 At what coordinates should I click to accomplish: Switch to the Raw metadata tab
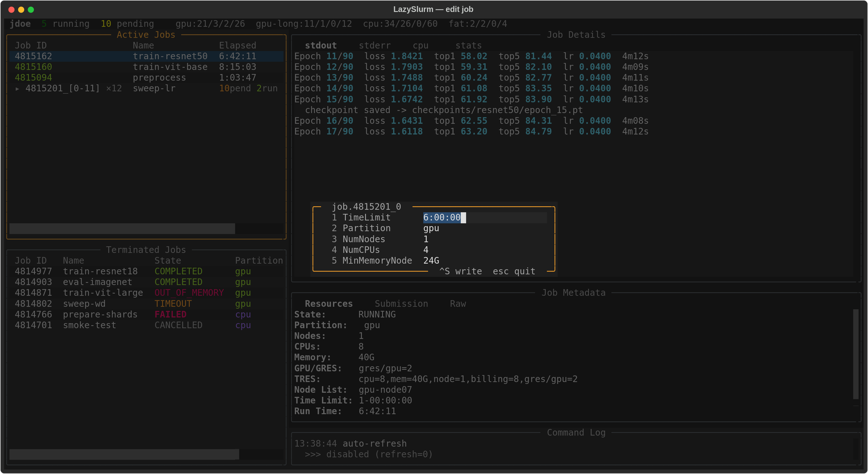click(x=458, y=304)
